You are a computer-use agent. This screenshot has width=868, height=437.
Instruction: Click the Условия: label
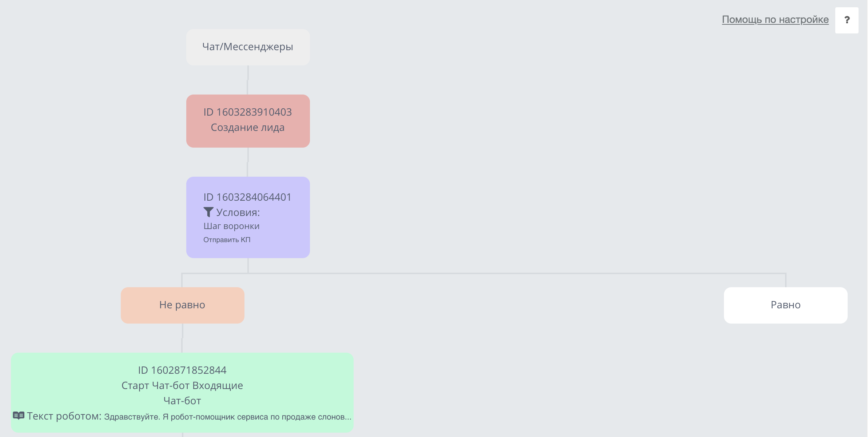pyautogui.click(x=238, y=212)
